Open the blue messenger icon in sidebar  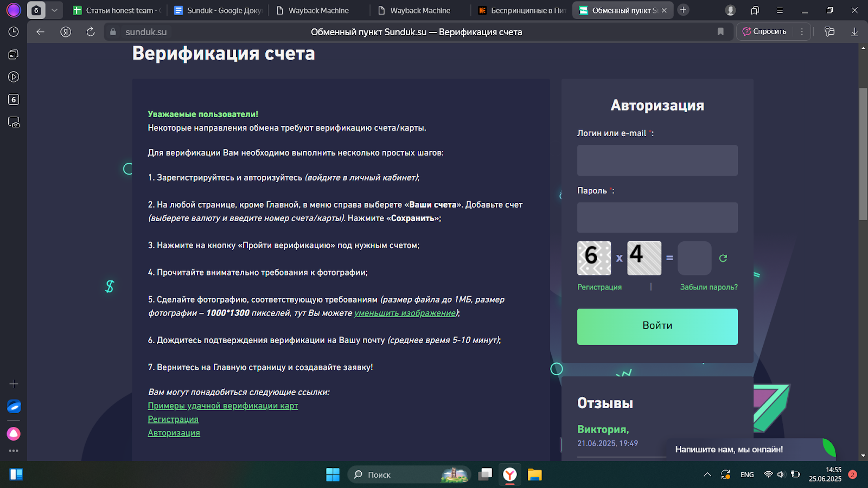tap(14, 407)
